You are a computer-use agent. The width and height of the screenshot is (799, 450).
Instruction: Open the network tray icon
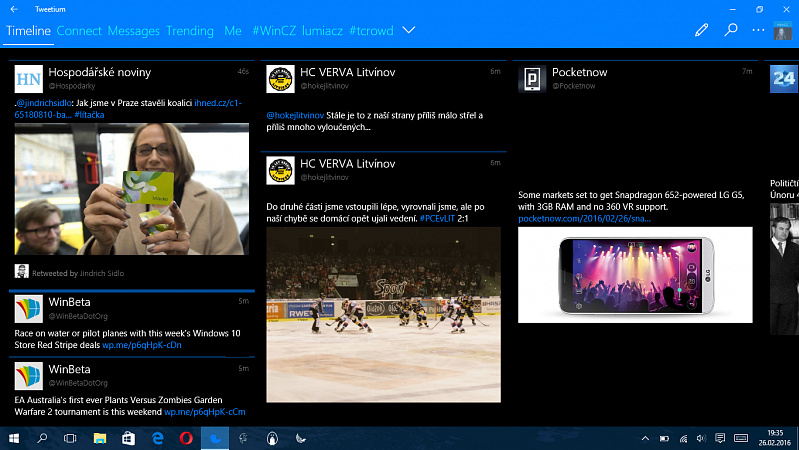click(683, 438)
